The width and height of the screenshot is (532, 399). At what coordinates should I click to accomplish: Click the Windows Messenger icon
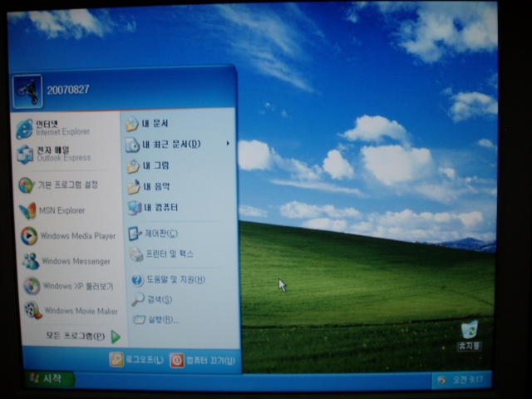click(x=31, y=261)
